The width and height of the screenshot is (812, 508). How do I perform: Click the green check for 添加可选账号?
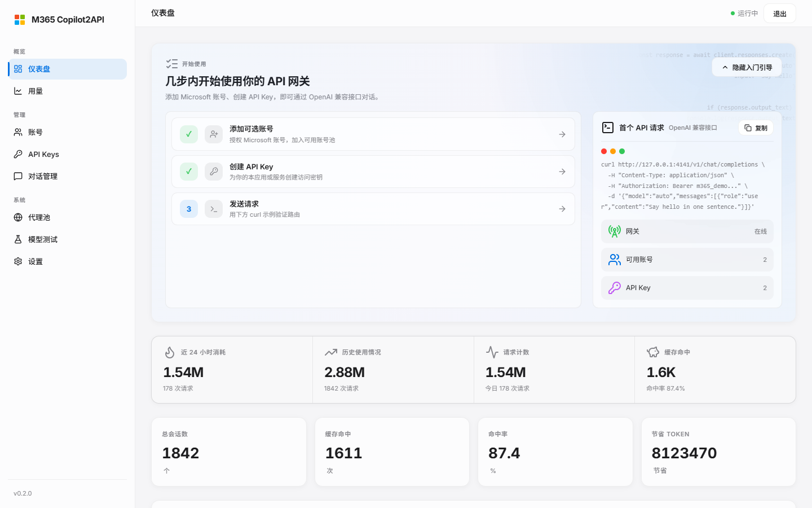point(189,134)
